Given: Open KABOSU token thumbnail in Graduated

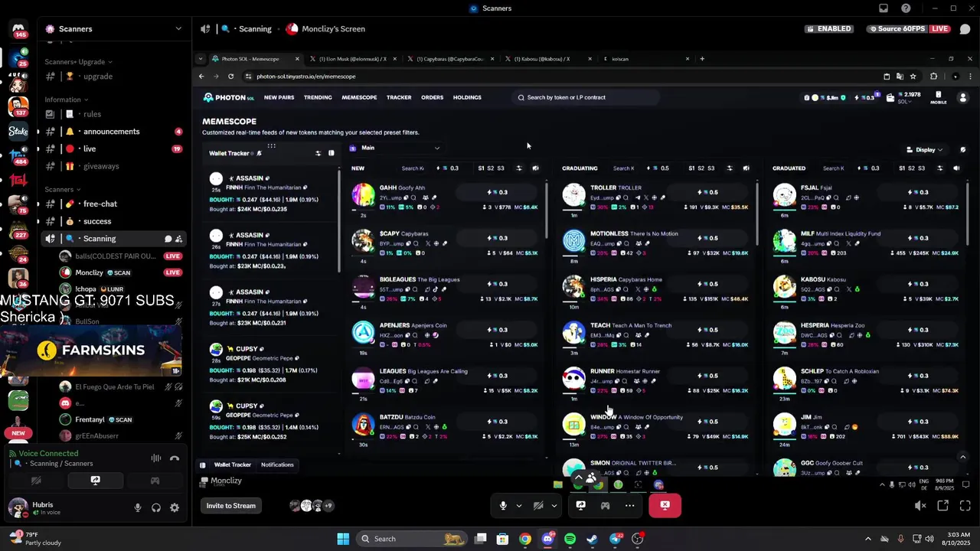Looking at the screenshot, I should click(785, 287).
